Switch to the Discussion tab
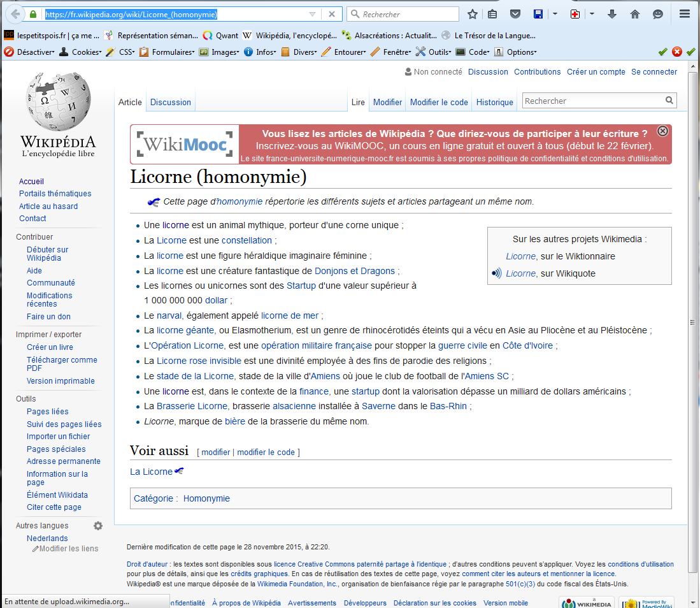The width and height of the screenshot is (700, 608). tap(170, 102)
